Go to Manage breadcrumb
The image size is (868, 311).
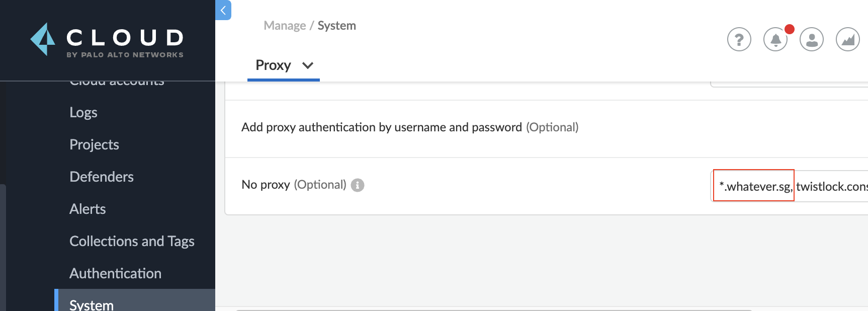tap(285, 26)
